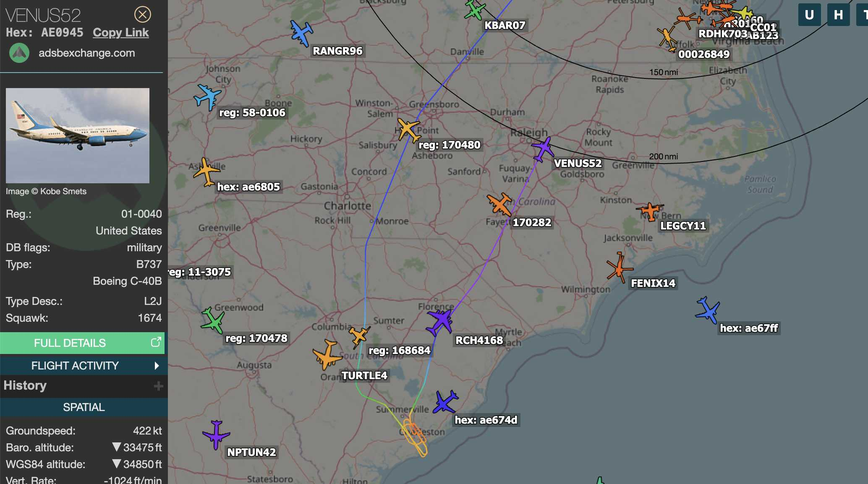Open the FULL DETAILS button
The width and height of the screenshot is (868, 484).
pos(82,343)
